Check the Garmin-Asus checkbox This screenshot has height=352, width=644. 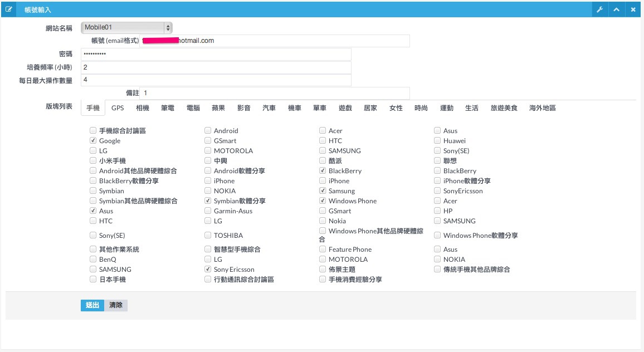(208, 211)
